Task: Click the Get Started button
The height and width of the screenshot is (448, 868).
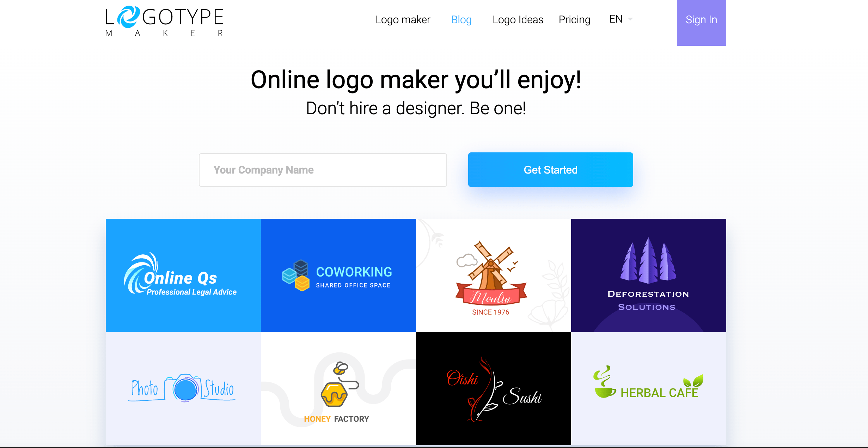Action: point(550,170)
